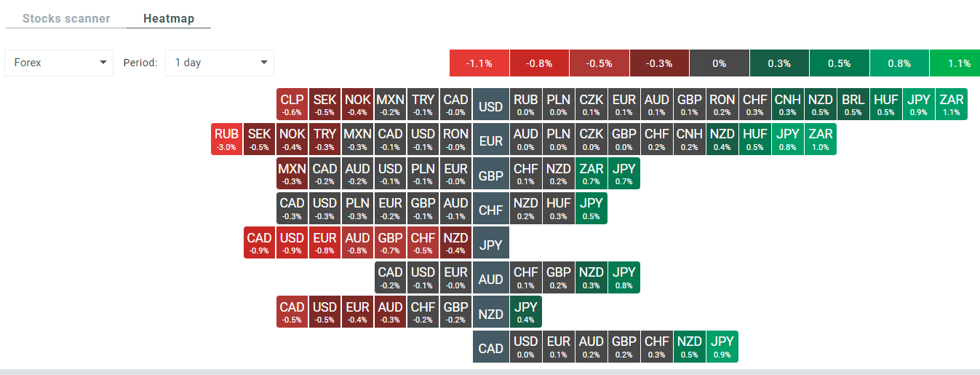The height and width of the screenshot is (375, 980).
Task: Click the USD base currency row header
Action: coord(491,106)
